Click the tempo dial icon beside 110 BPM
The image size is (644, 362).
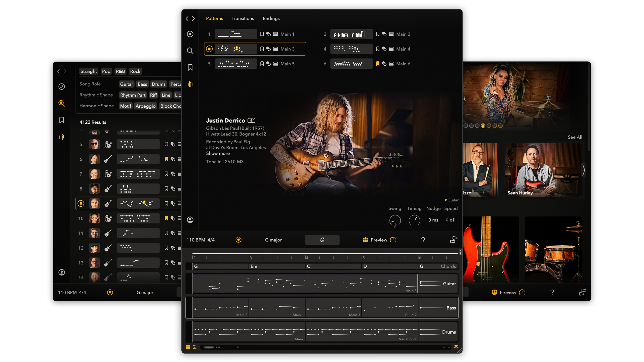click(x=239, y=240)
